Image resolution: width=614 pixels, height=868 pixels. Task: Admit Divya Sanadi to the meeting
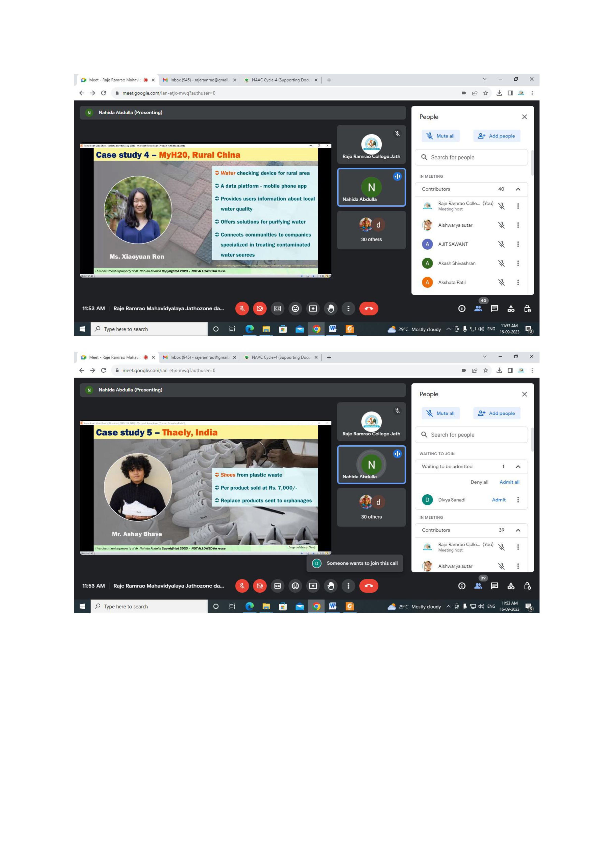(x=498, y=500)
